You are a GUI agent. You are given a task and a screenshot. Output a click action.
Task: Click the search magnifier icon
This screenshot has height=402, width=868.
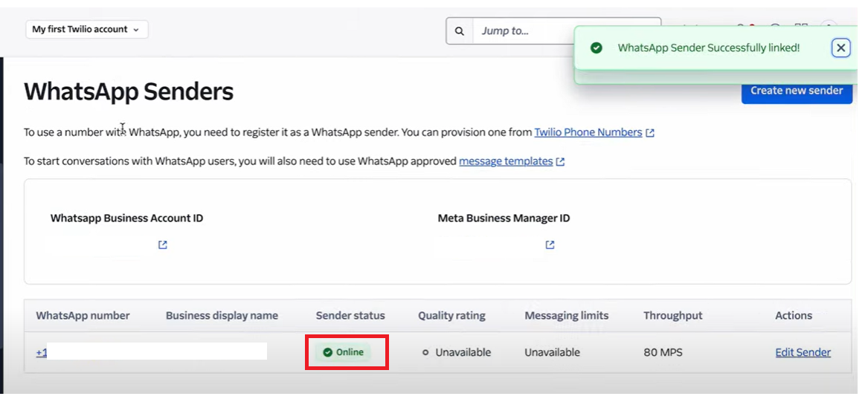pyautogui.click(x=460, y=31)
